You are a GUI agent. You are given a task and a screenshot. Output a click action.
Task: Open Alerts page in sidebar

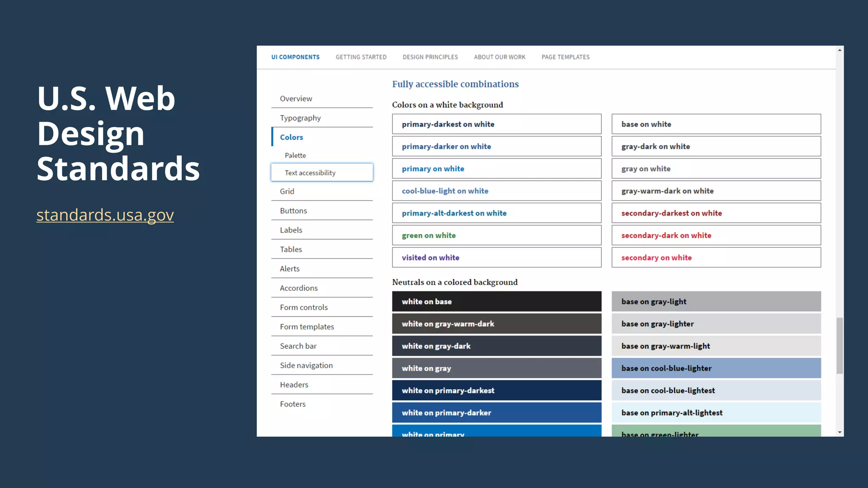322,269
